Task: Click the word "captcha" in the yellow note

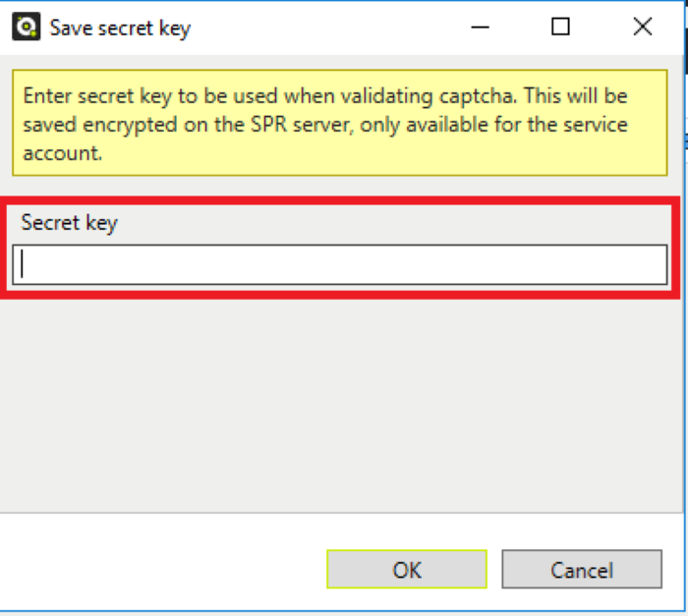Action: point(478,96)
